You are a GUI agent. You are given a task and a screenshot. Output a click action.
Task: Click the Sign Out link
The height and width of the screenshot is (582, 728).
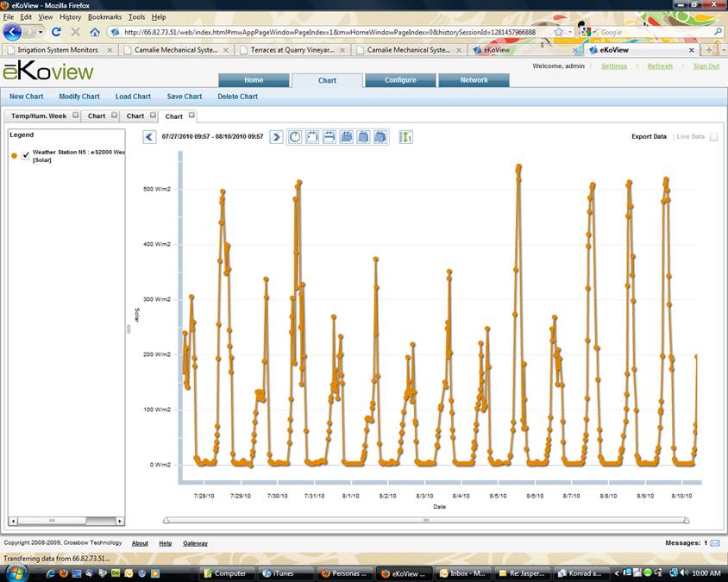pyautogui.click(x=706, y=66)
